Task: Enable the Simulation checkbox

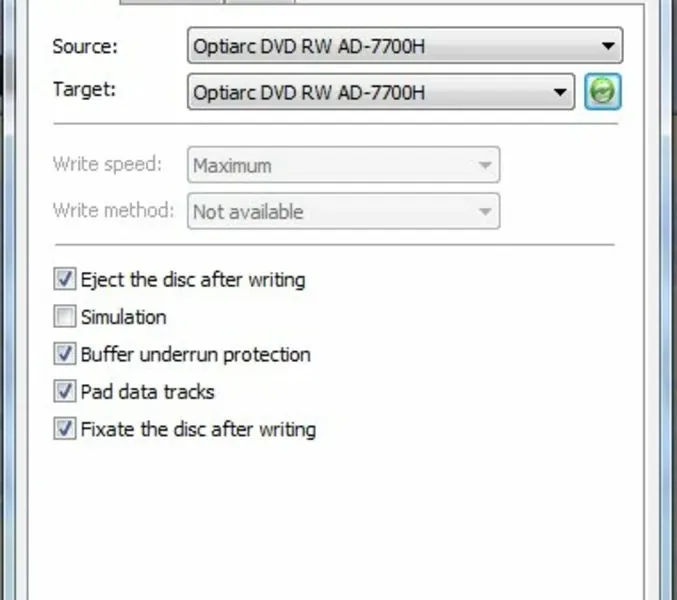Action: coord(65,317)
